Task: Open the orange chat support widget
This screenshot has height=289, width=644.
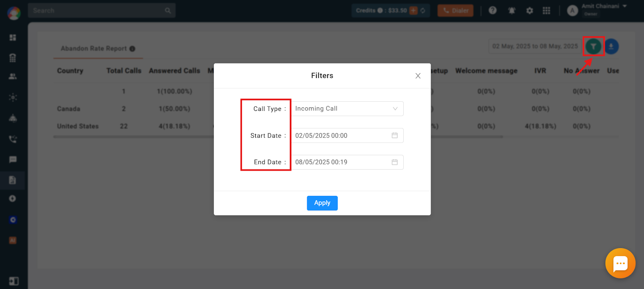Action: click(x=620, y=263)
